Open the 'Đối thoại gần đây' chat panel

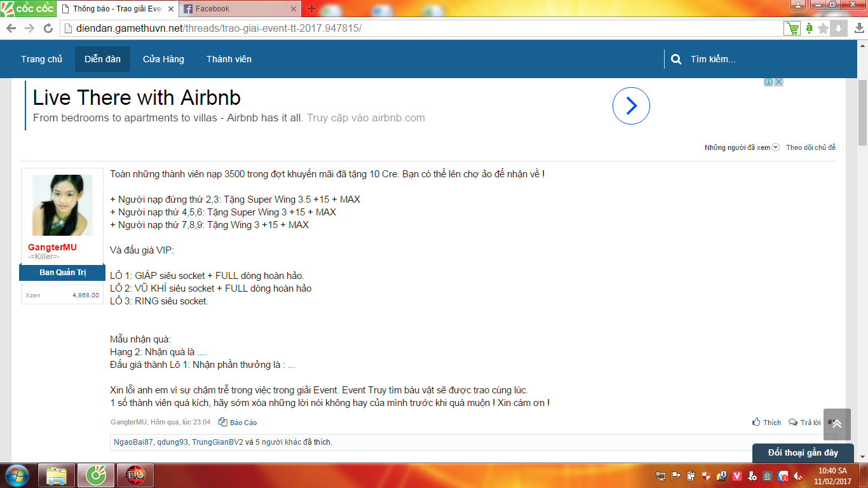click(x=803, y=452)
